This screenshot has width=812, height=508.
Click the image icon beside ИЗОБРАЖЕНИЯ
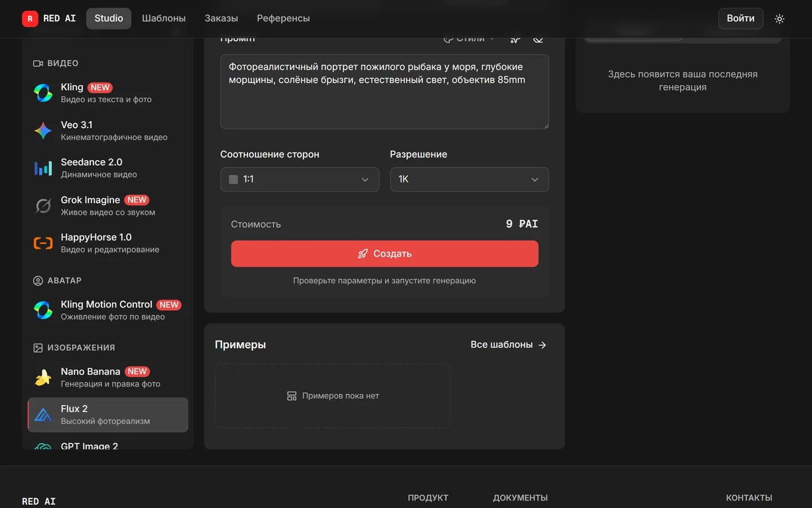(38, 348)
